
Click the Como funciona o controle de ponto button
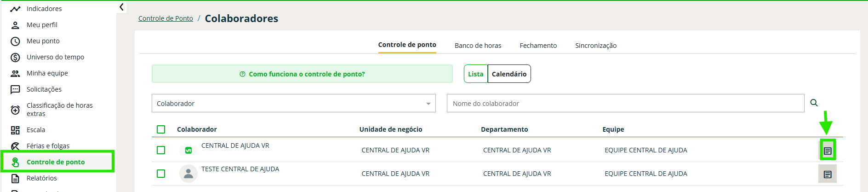302,74
